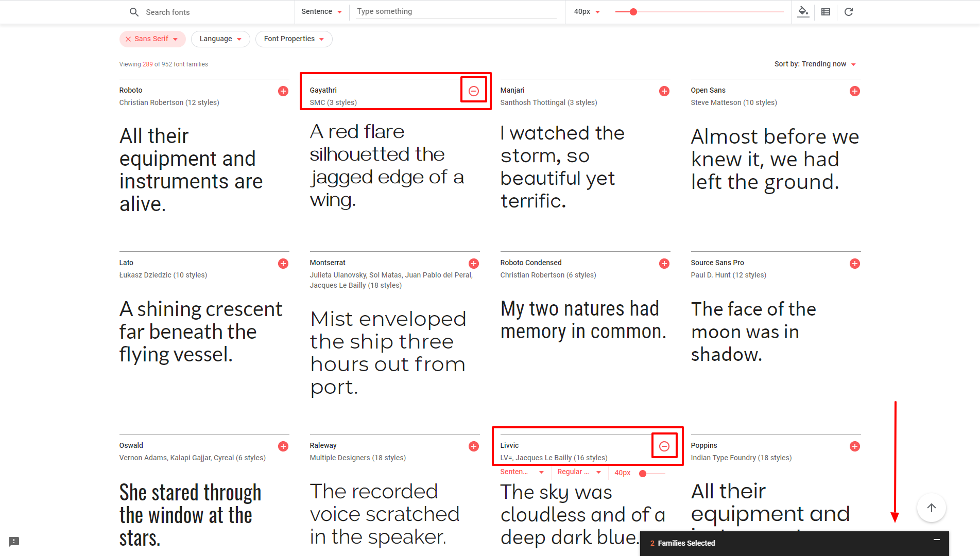Click Source Sans Pro preview 'The face of the moon'

click(753, 332)
